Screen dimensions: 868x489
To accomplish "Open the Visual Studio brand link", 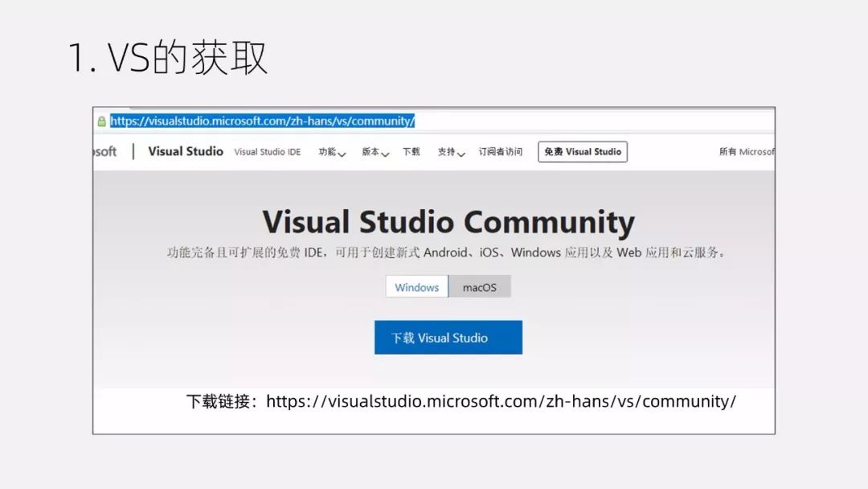I will (x=186, y=152).
